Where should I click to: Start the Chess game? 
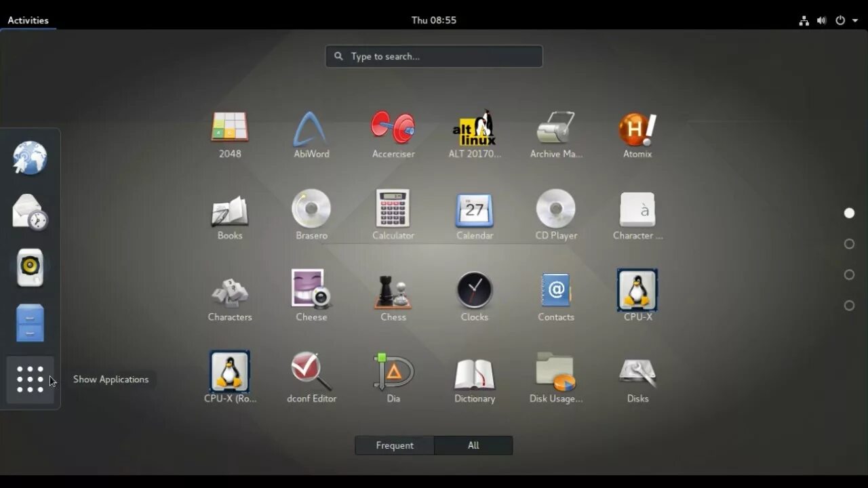pos(393,298)
